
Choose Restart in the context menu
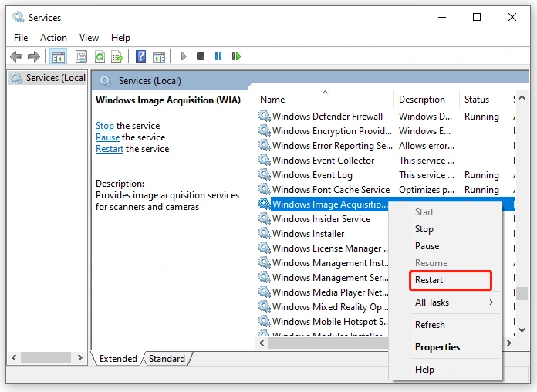point(429,280)
